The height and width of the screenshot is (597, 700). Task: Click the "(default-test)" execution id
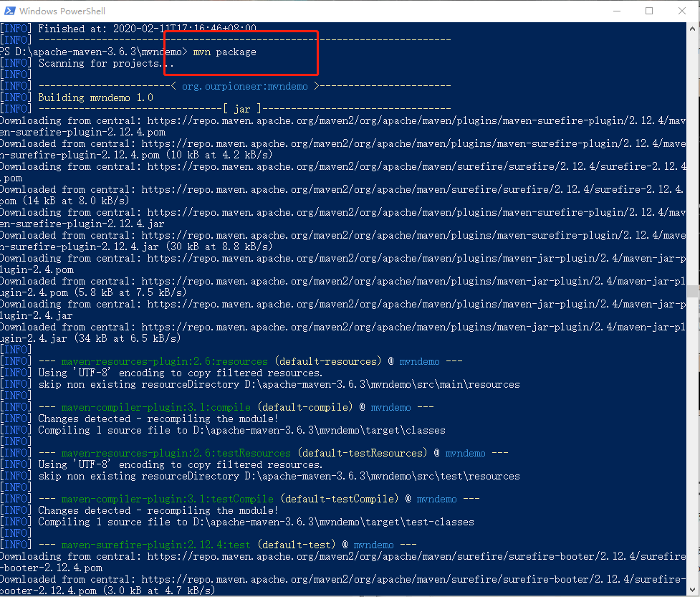[297, 545]
